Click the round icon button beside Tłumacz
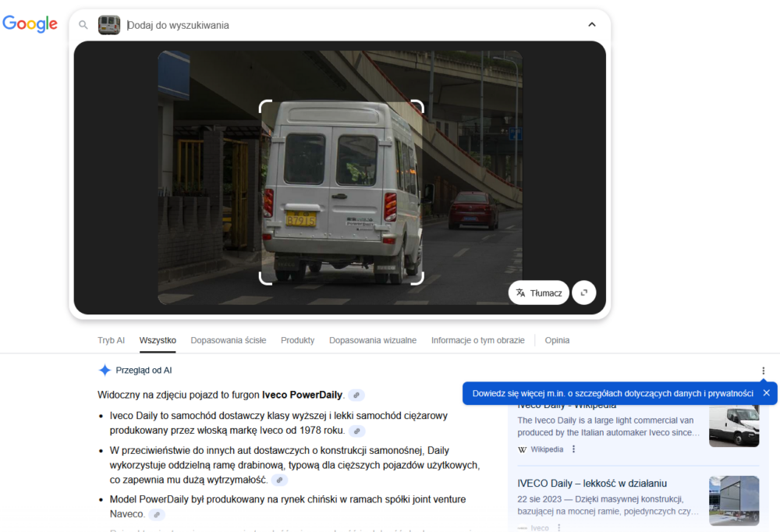Viewport: 780px width, 532px height. [x=584, y=293]
